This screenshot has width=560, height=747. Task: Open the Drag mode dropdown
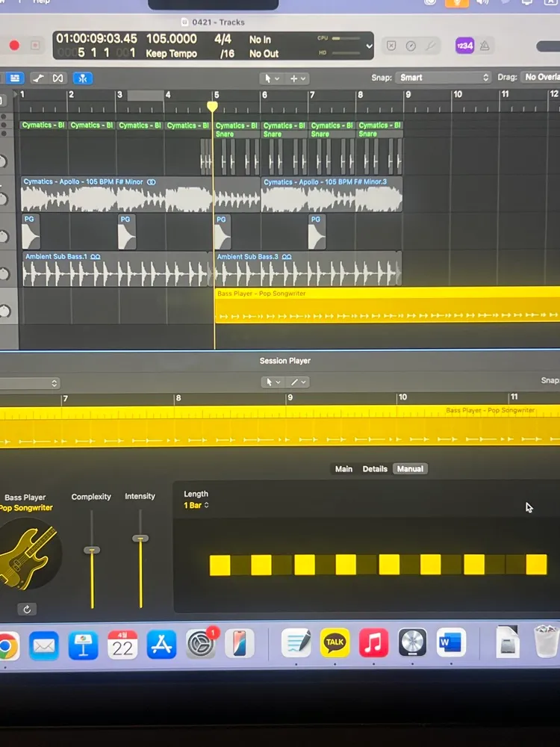pyautogui.click(x=541, y=77)
